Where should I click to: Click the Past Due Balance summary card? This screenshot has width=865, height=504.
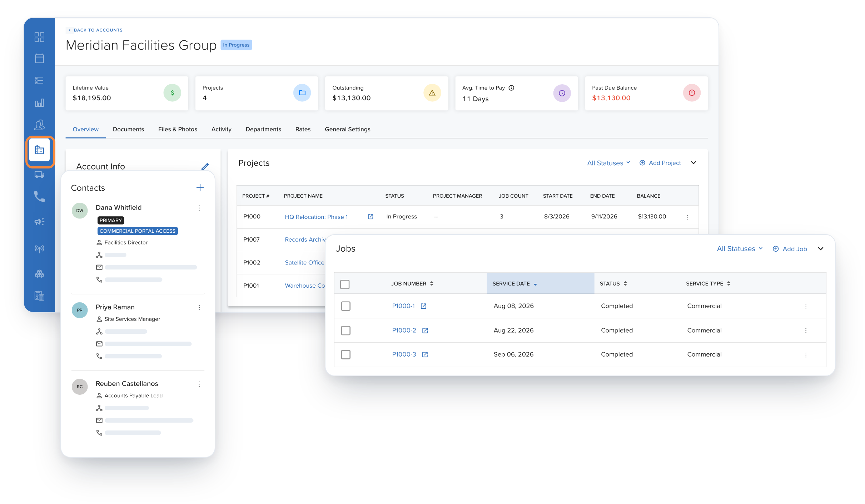tap(646, 93)
